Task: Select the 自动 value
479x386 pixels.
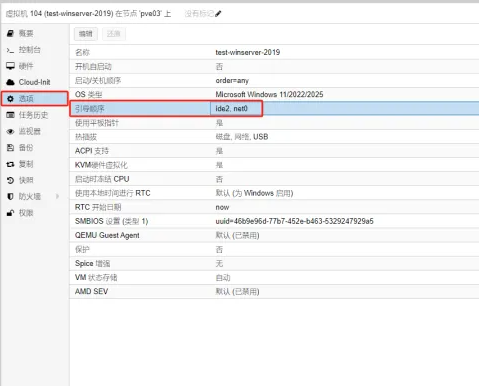Action: click(223, 277)
